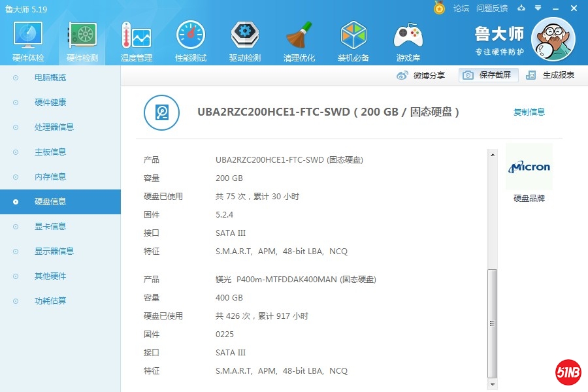Screen dimensions: 588x392
Task: Click the gold medal icon in title bar
Action: (440, 8)
